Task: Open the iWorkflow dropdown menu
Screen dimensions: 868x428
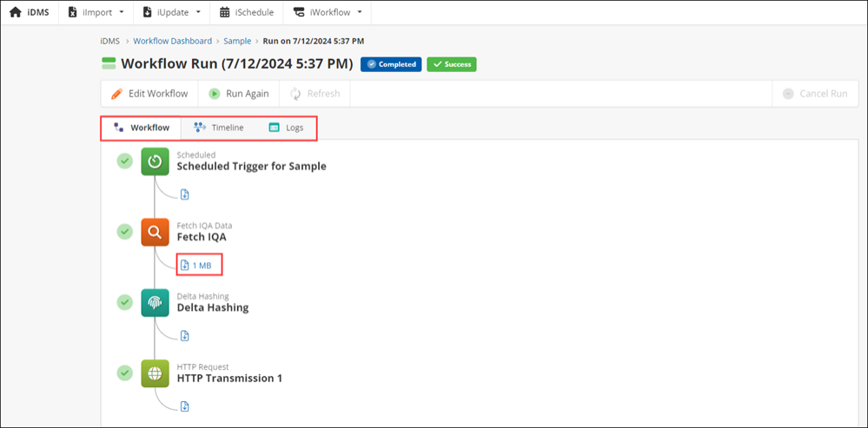Action: 328,12
